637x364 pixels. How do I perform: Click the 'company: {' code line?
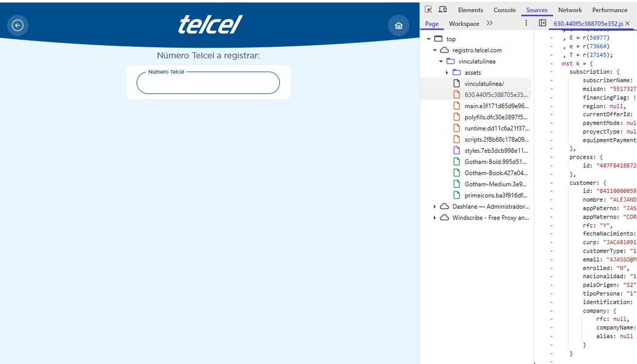point(600,310)
